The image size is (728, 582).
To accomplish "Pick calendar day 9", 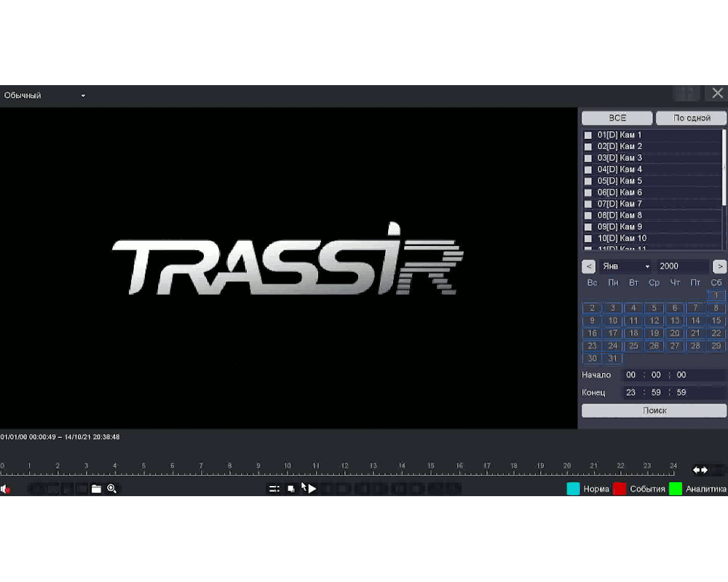I will point(592,321).
